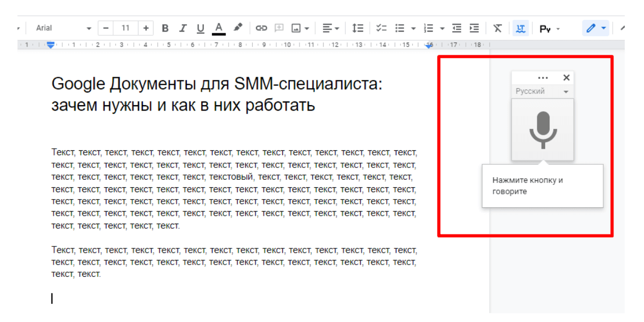Open the three-dot menu on voice panel

[543, 78]
